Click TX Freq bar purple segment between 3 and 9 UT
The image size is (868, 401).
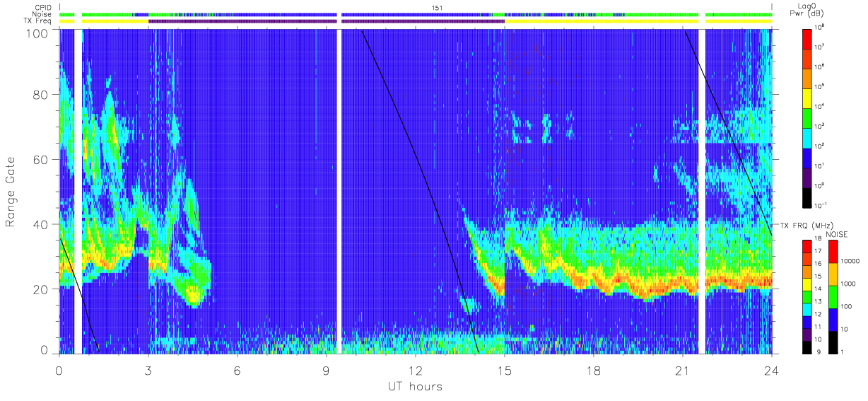[242, 21]
